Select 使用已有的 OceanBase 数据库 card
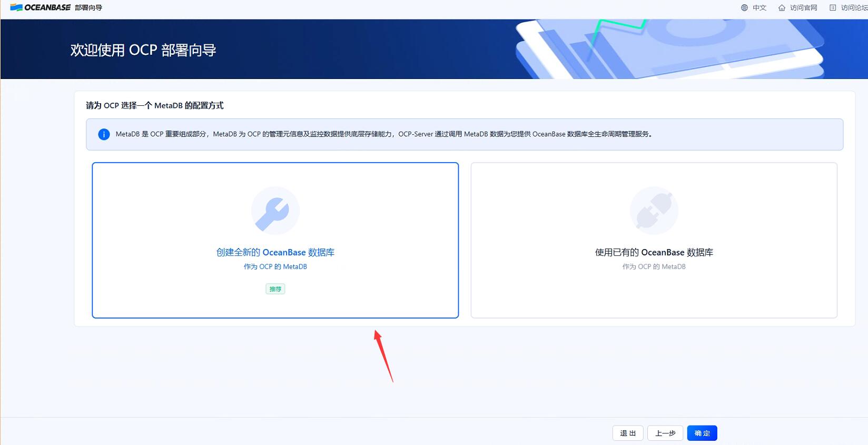The image size is (868, 445). (x=654, y=240)
